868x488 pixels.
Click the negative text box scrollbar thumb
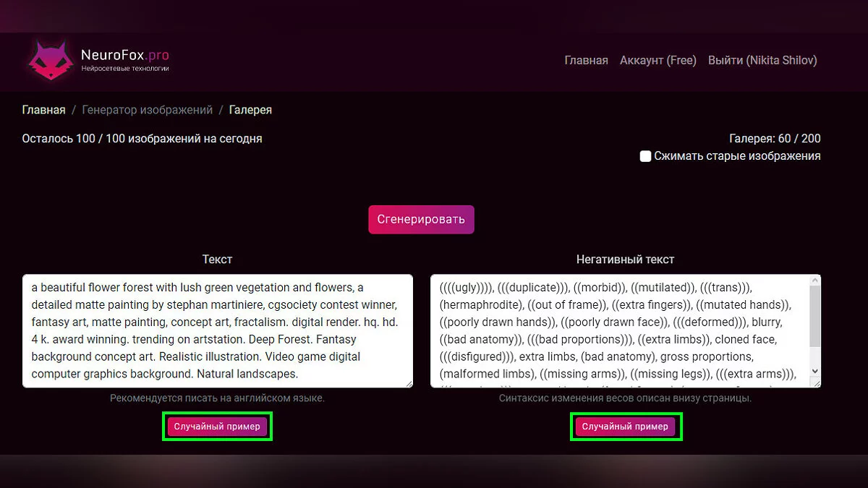pos(815,316)
